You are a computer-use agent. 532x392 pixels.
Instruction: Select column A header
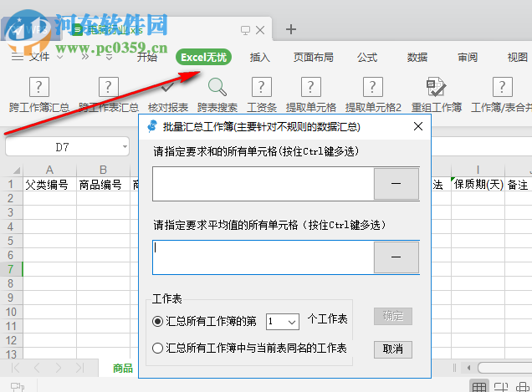point(49,170)
